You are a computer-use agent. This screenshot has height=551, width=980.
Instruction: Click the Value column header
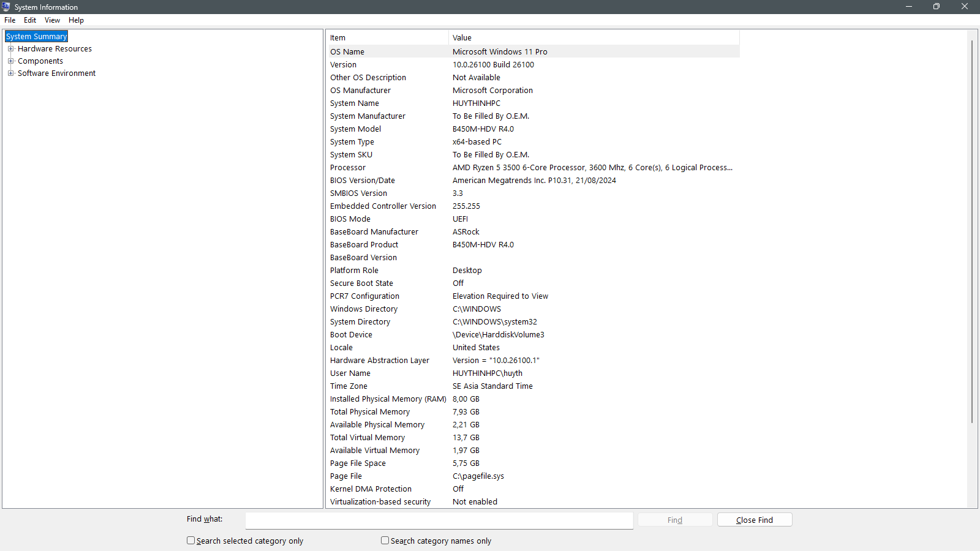pos(594,38)
